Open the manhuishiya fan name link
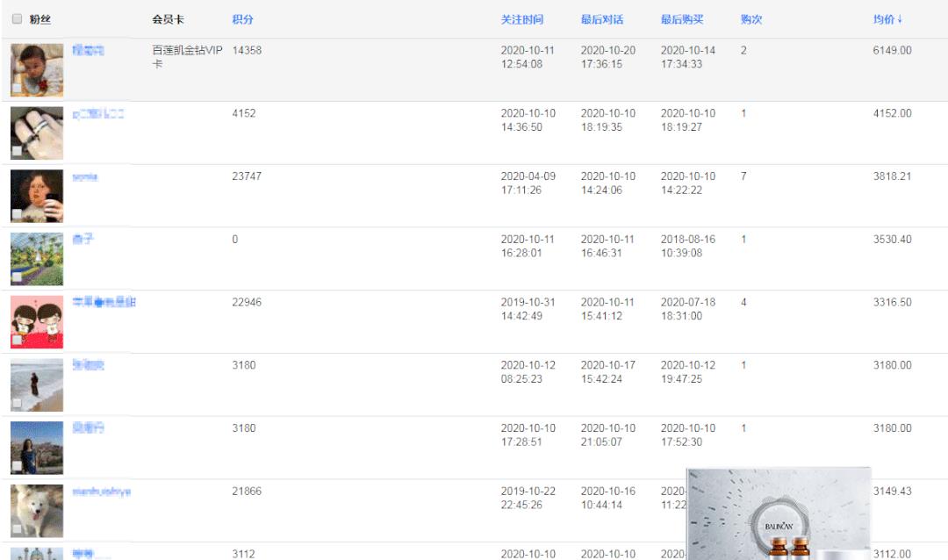This screenshot has height=560, width=948. point(101,492)
